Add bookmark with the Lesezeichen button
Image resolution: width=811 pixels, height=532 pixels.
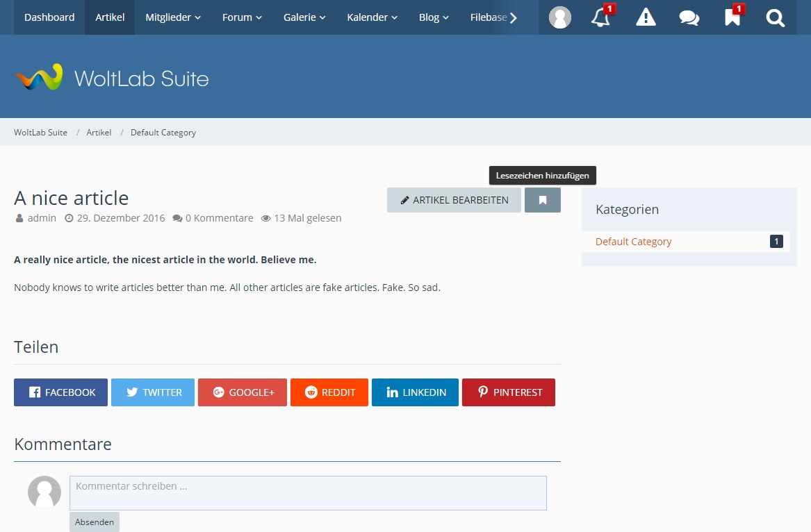pyautogui.click(x=542, y=200)
